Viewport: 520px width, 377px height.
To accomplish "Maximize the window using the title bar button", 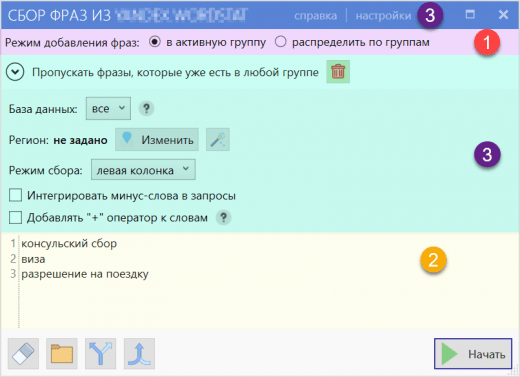I will (470, 14).
